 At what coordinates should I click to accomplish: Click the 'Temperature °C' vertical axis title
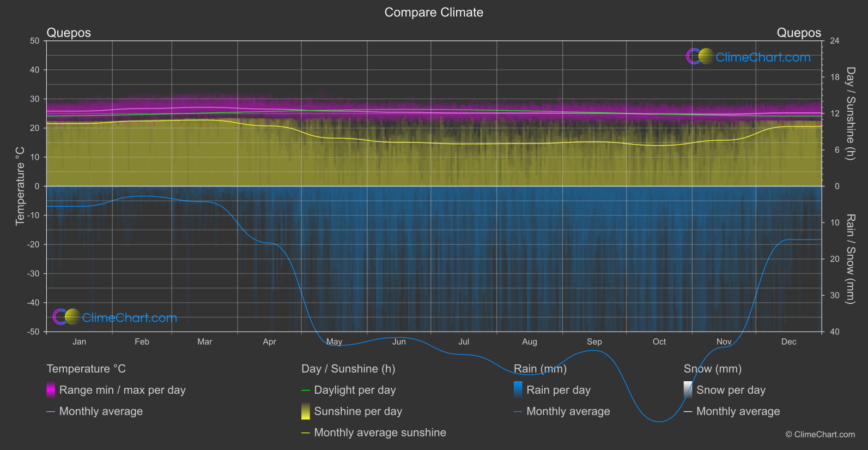(20, 186)
